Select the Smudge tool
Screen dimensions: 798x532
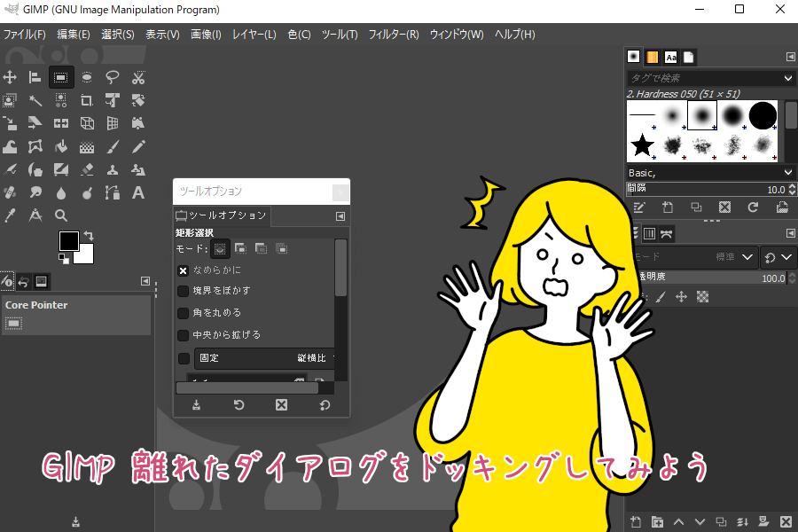35,192
